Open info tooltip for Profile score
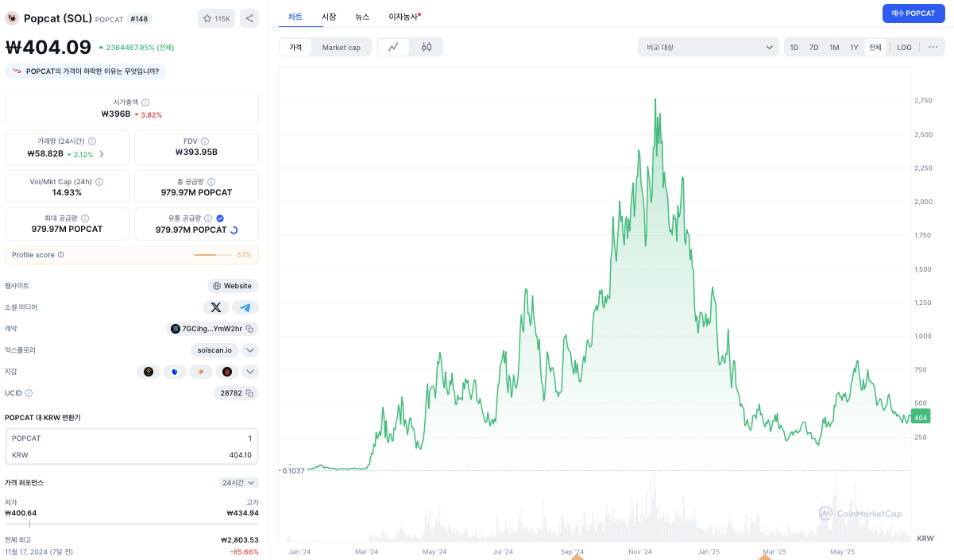 61,255
